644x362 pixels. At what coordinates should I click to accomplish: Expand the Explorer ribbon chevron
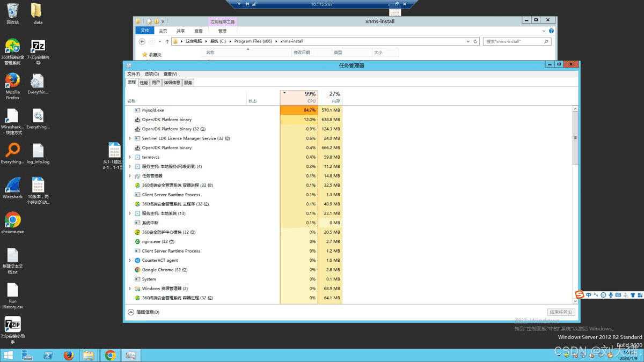[544, 31]
